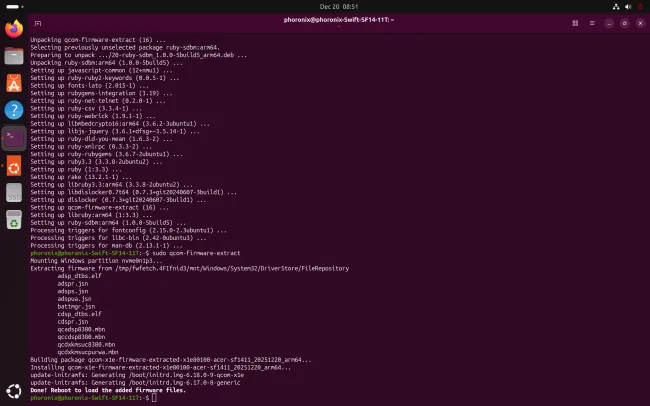The width and height of the screenshot is (650, 406).
Task: Click the terminal prompt at the cursor line
Action: click(x=154, y=398)
